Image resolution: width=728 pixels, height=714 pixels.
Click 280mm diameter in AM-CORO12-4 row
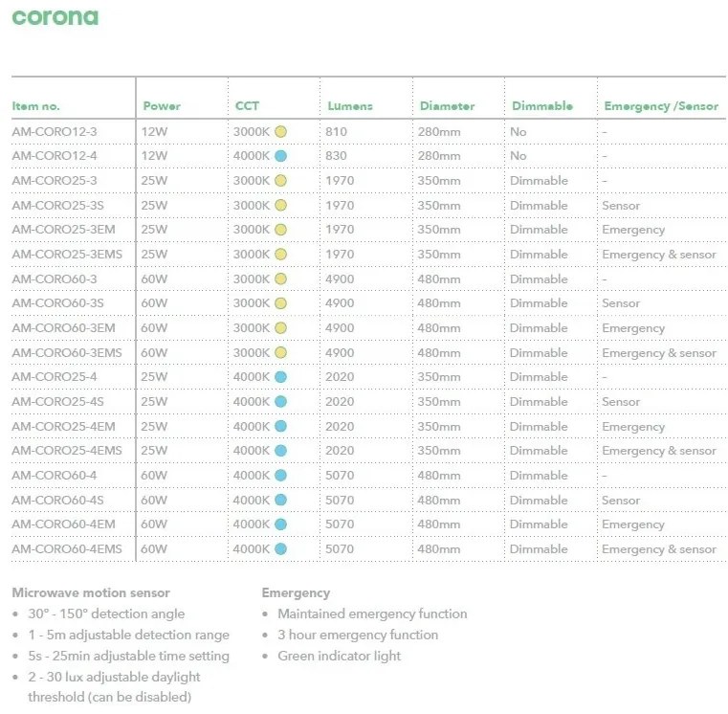(x=439, y=156)
